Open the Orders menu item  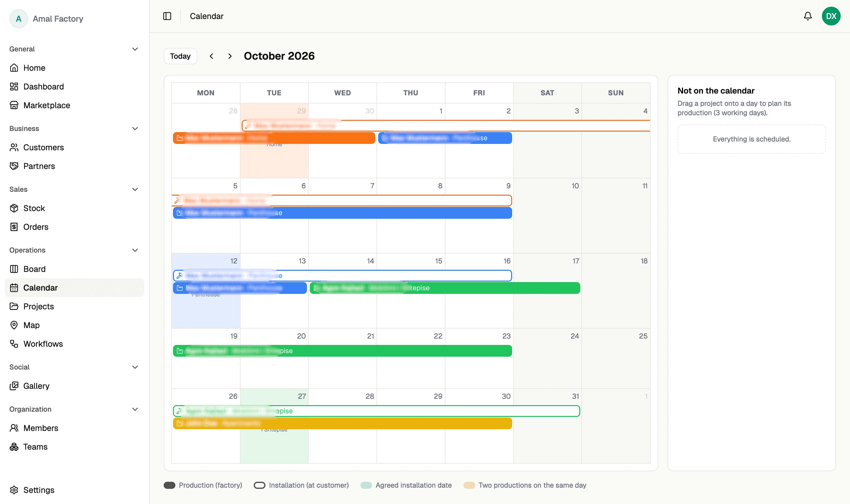coord(74,227)
